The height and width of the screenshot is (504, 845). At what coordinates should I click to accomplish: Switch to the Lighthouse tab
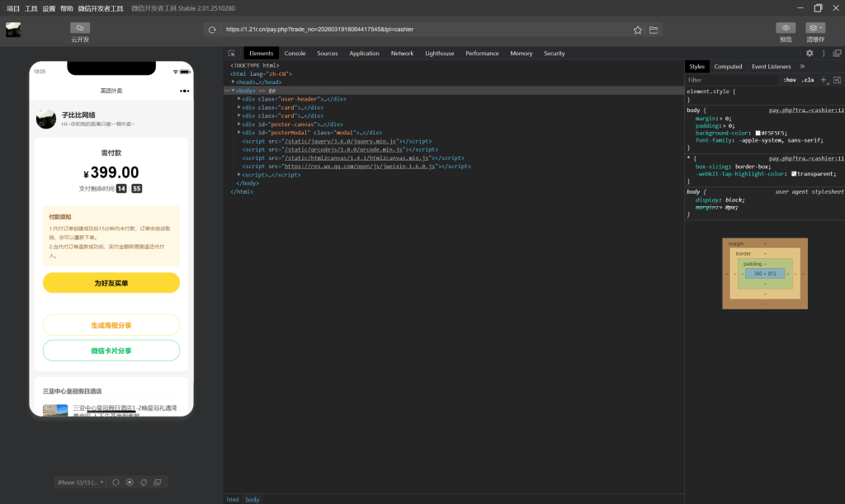pos(440,54)
